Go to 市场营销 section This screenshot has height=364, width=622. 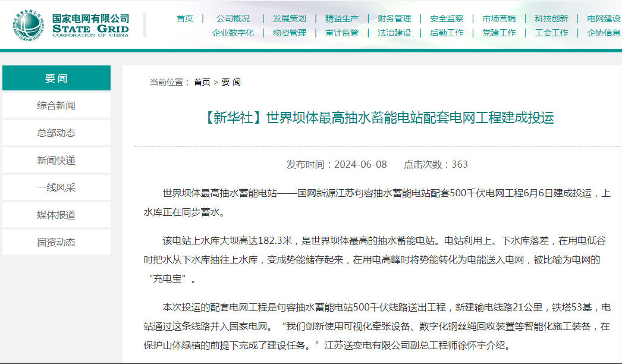tap(499, 18)
